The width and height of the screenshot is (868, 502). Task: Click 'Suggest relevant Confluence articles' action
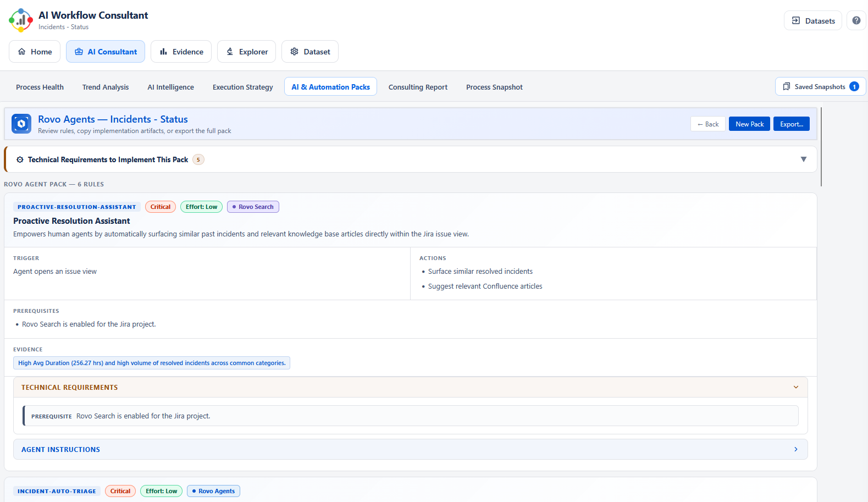pos(485,286)
